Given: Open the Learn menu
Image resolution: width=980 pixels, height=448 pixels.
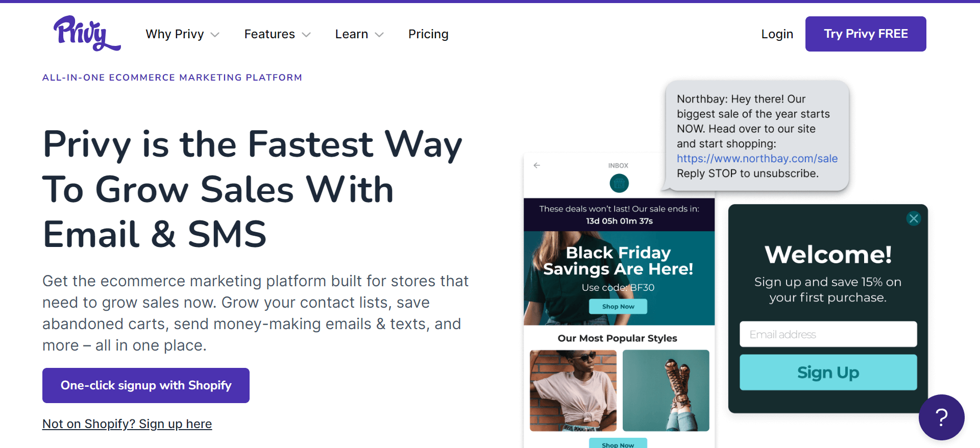Looking at the screenshot, I should [359, 34].
